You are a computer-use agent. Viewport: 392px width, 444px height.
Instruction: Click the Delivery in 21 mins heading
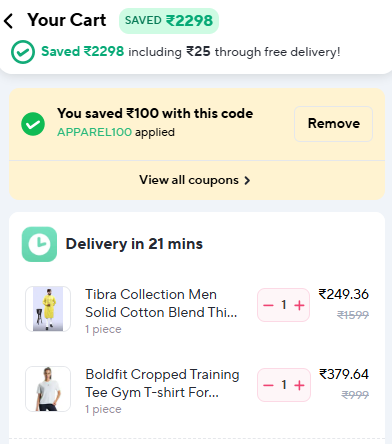click(x=134, y=244)
